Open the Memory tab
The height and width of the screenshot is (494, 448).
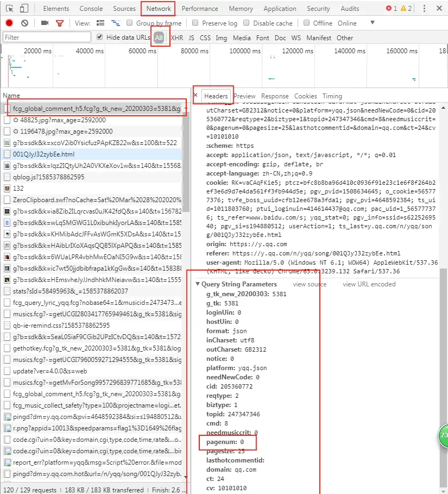coord(241,9)
